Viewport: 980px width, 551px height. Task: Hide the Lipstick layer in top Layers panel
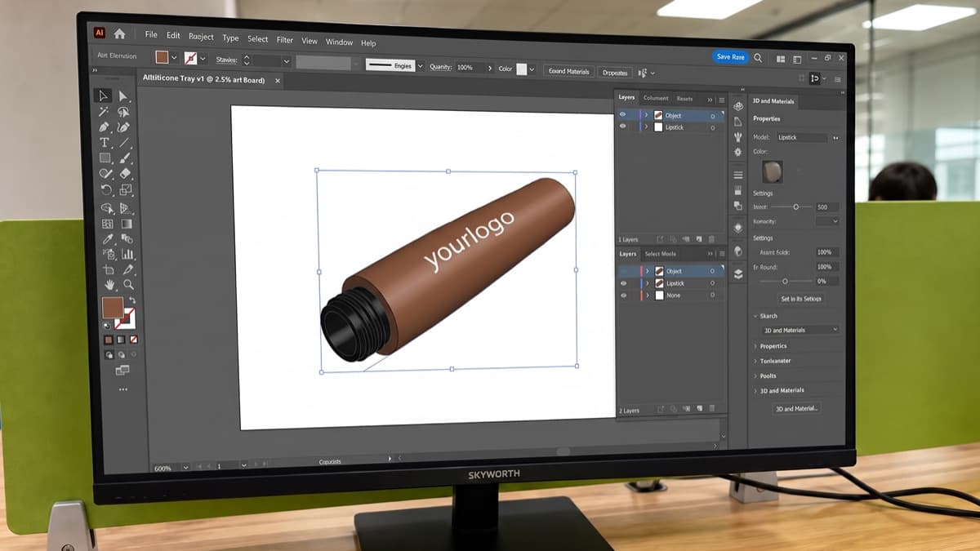[623, 127]
